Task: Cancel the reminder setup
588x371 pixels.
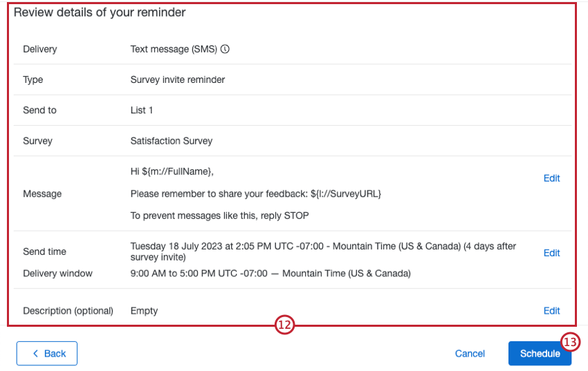Action: 470,354
